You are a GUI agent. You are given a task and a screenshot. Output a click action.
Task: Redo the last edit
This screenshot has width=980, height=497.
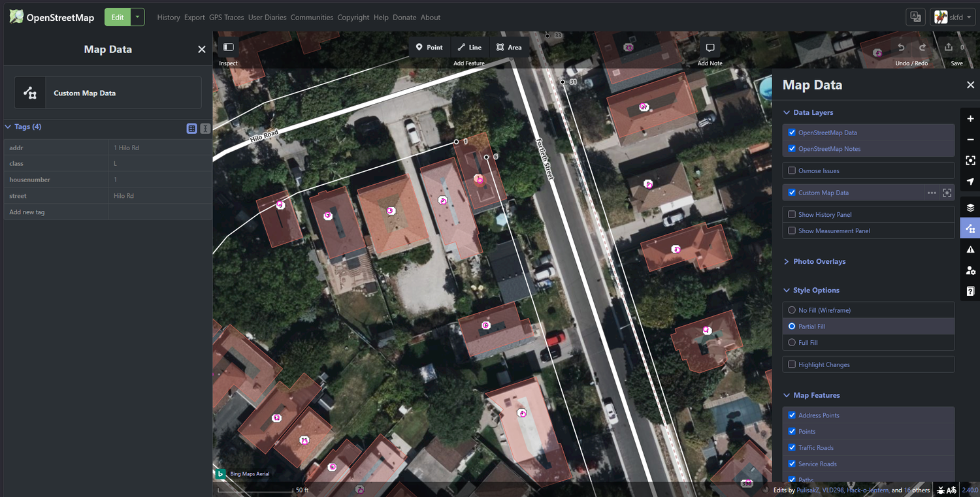point(923,47)
